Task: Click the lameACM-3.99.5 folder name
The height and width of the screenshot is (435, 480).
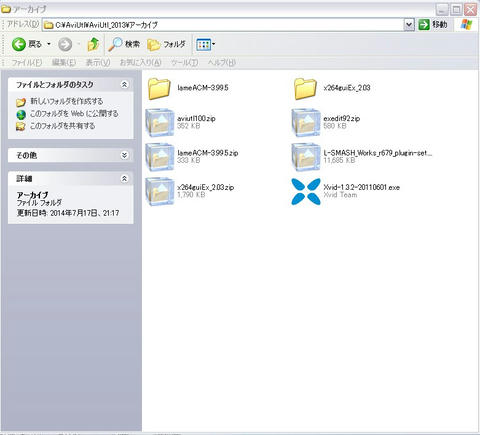Action: (x=203, y=88)
